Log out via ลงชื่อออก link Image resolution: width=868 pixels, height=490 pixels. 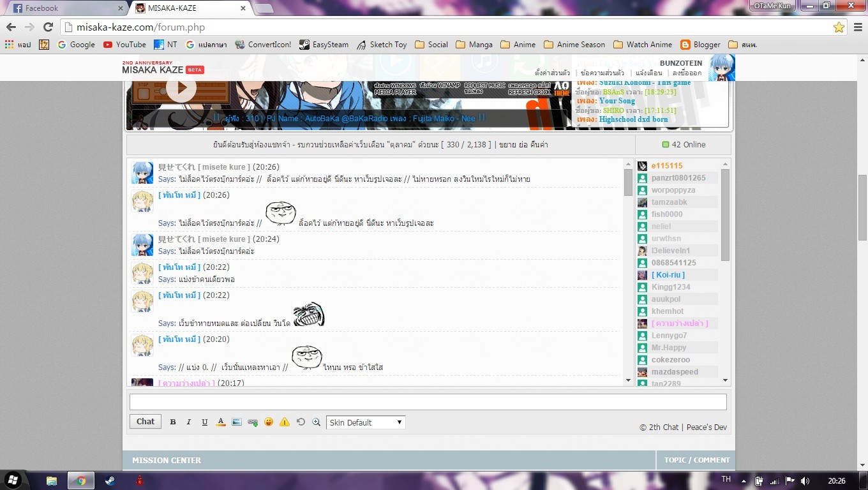(x=687, y=73)
